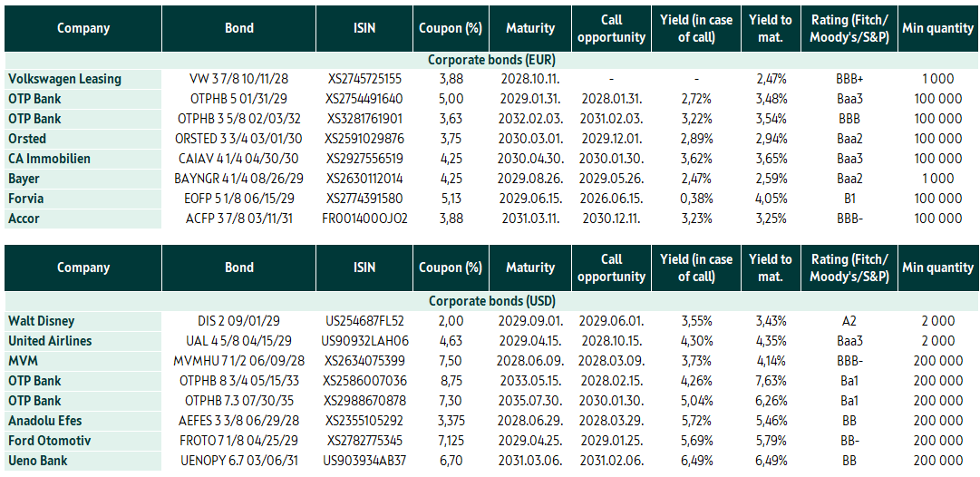Click Forvia's rating 'B1'

tap(848, 199)
